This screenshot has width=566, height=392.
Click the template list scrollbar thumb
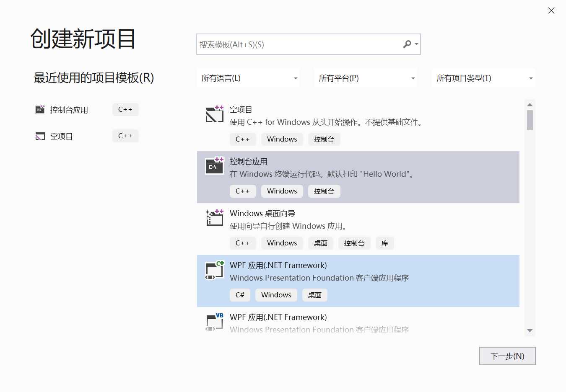[530, 120]
